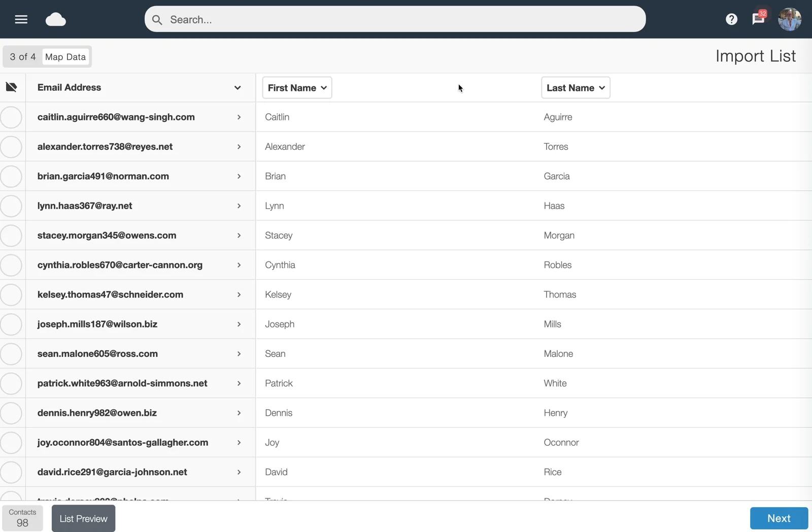The width and height of the screenshot is (812, 532).
Task: Select the kelsey.thomas47 row radio circle
Action: coord(11,295)
